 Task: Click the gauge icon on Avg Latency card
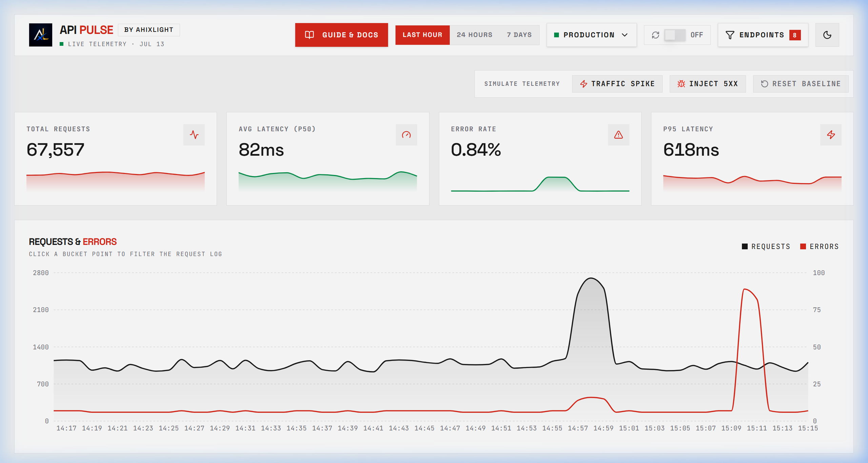406,135
